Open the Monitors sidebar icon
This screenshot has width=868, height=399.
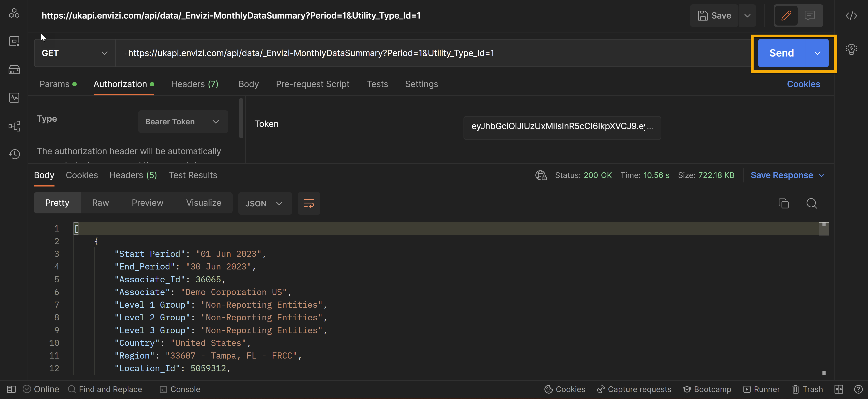(x=14, y=98)
